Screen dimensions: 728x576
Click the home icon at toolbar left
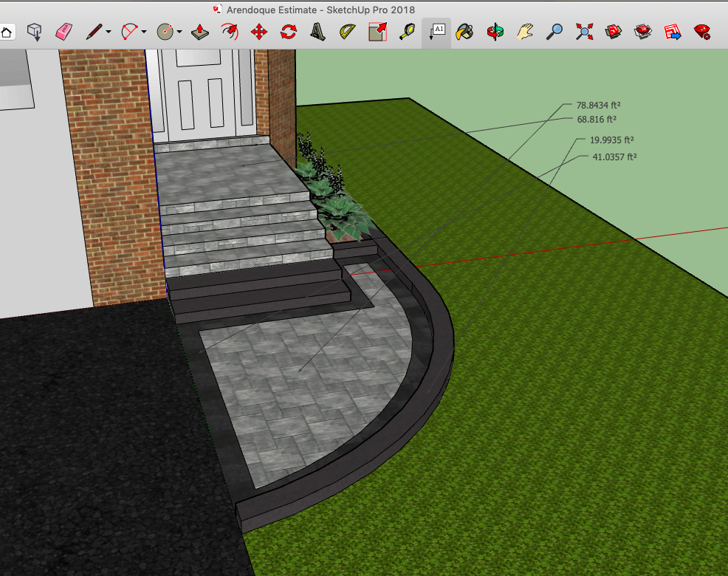[7, 32]
